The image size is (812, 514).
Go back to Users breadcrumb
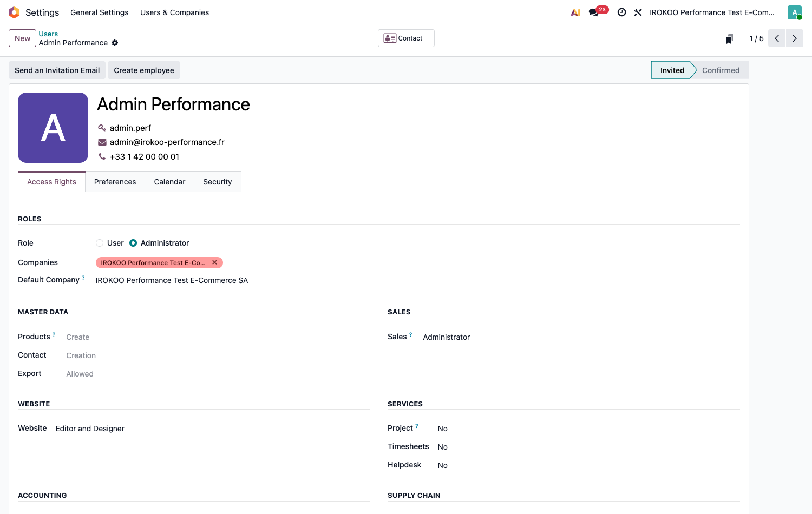[48, 34]
